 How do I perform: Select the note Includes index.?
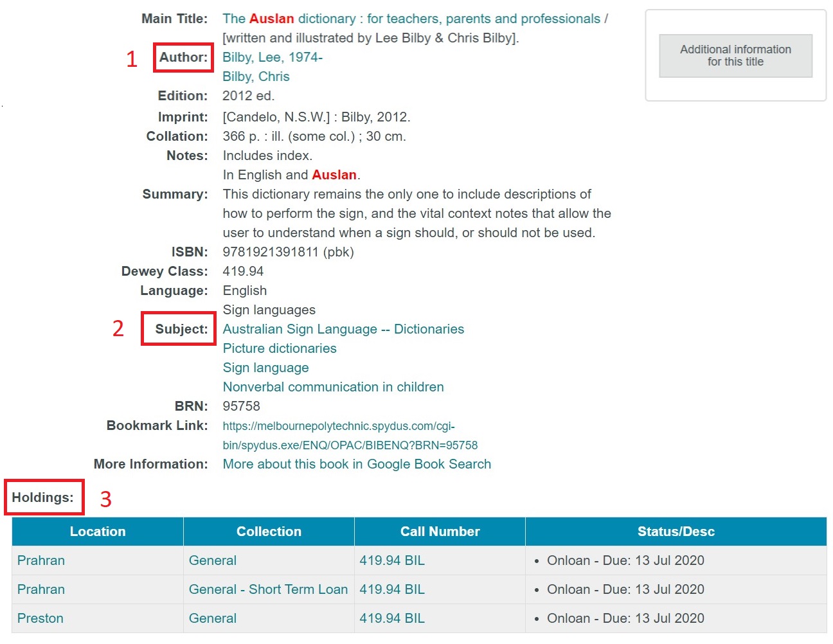click(267, 156)
